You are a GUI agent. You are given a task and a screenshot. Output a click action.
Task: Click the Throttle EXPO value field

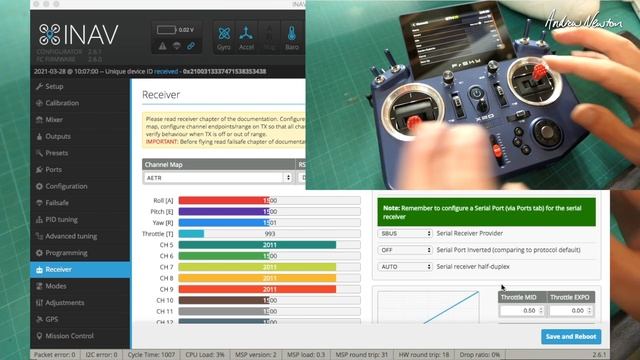click(x=571, y=311)
